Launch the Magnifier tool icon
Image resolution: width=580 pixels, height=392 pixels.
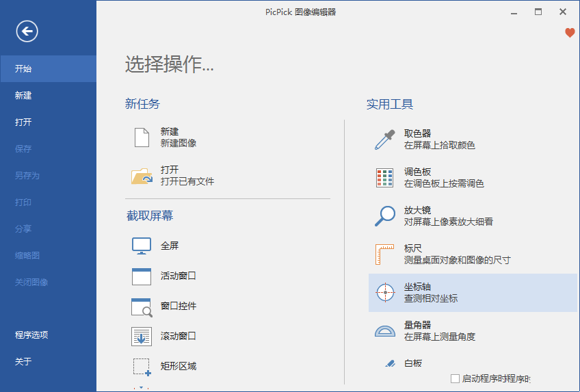pyautogui.click(x=385, y=216)
